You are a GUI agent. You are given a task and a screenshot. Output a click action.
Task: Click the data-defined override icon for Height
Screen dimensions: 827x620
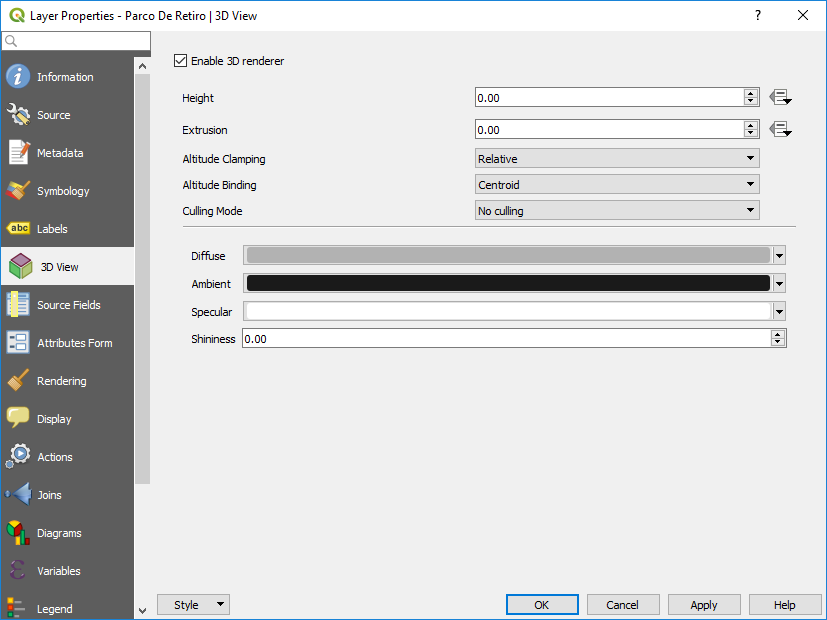click(x=780, y=98)
